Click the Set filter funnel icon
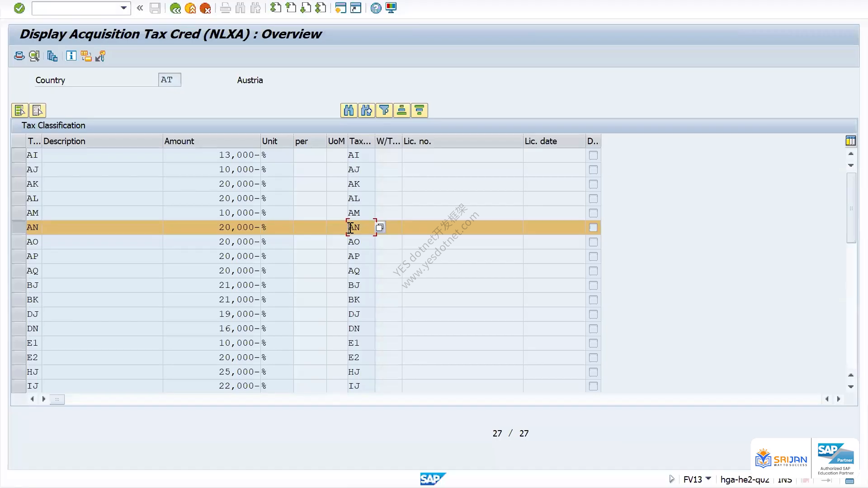Viewport: 868px width, 488px height. (384, 110)
